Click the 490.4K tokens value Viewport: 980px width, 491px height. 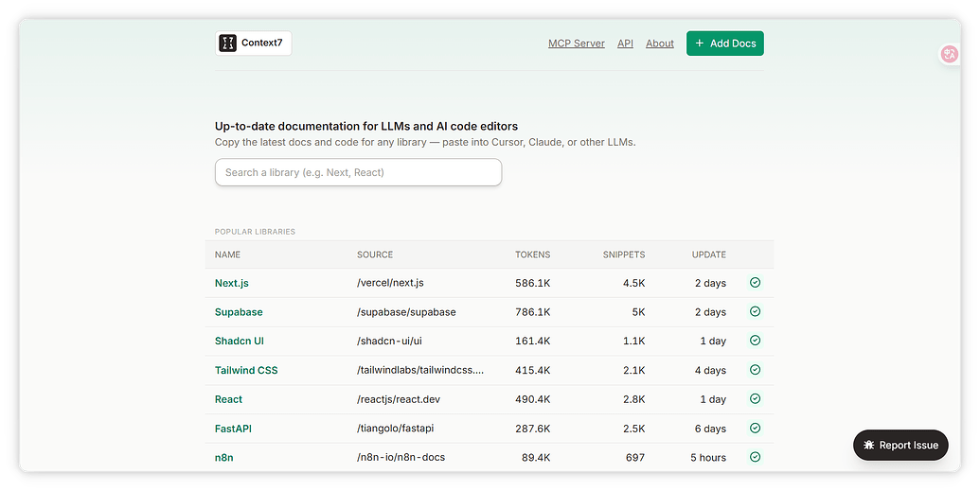point(532,399)
